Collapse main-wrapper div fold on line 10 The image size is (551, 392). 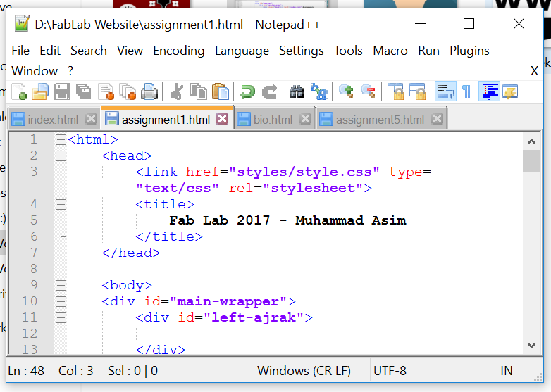pyautogui.click(x=61, y=301)
